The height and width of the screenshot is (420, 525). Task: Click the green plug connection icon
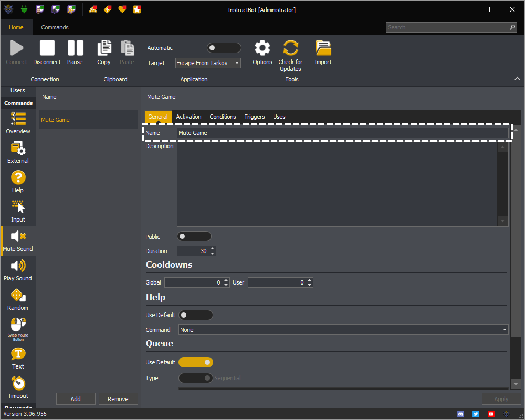point(24,9)
